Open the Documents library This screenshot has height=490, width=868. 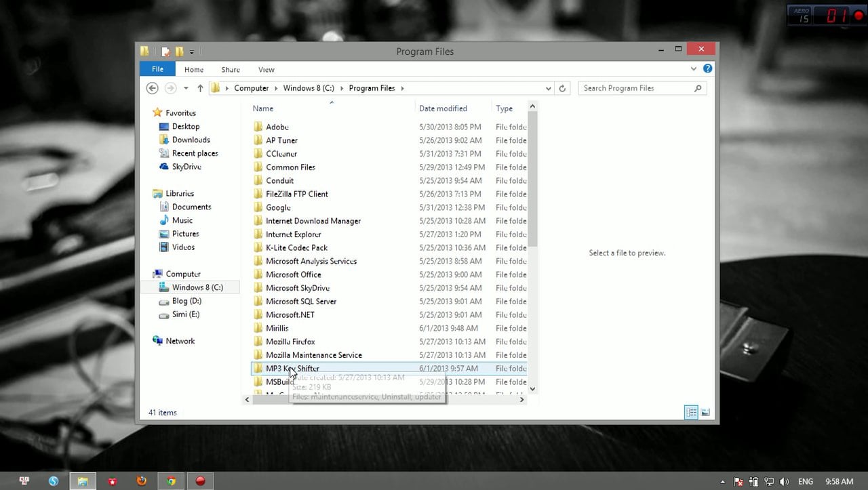coord(191,207)
